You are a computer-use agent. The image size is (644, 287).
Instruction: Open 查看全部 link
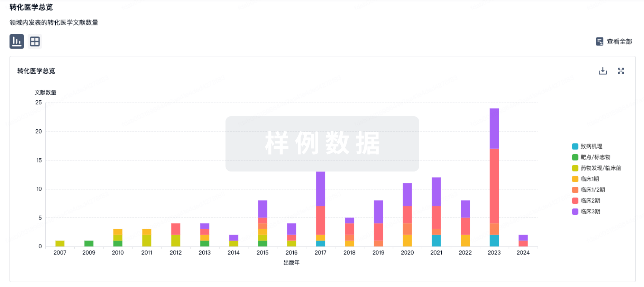click(619, 41)
